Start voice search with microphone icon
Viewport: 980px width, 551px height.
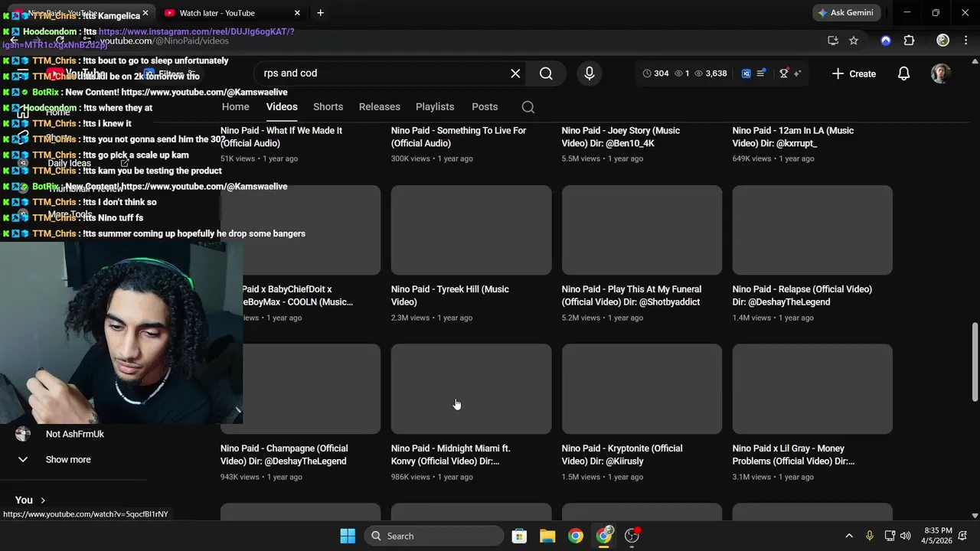point(590,73)
